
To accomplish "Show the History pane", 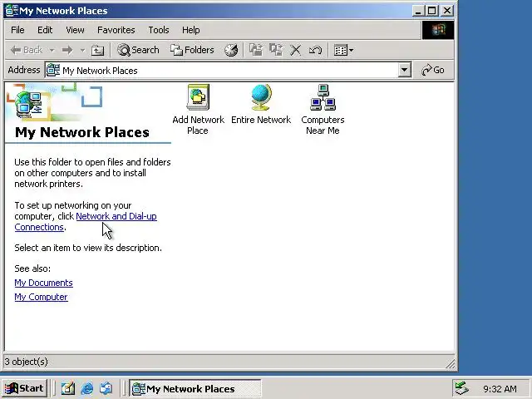I will tap(231, 50).
